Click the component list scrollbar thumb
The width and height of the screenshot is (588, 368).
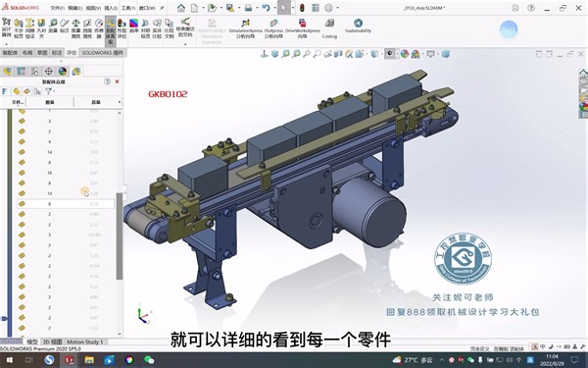coord(120,237)
